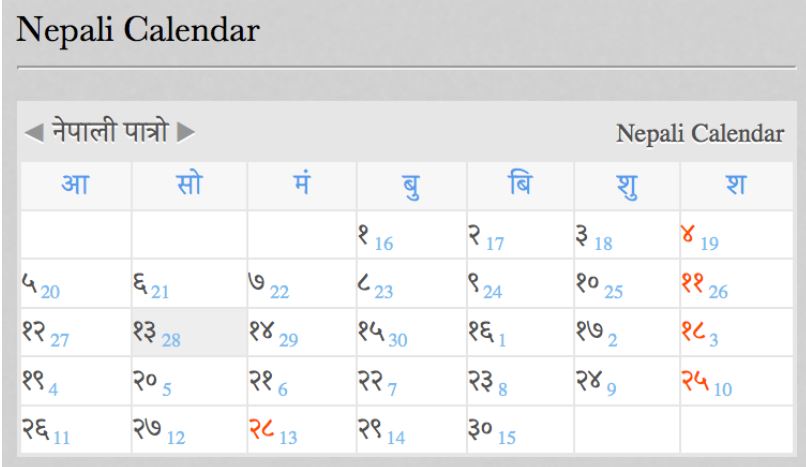Select highlighted date १३ (28)
The image size is (806, 467).
coord(189,332)
